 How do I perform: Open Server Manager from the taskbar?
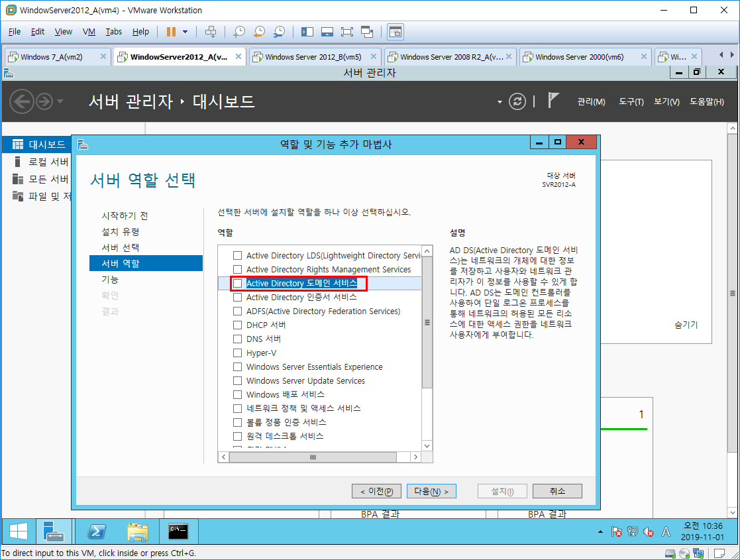click(53, 532)
